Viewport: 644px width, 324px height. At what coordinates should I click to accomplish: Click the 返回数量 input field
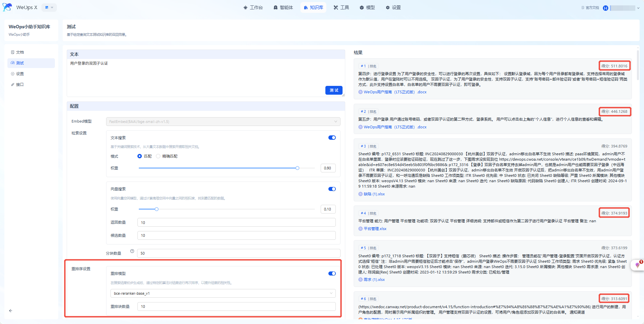click(236, 222)
